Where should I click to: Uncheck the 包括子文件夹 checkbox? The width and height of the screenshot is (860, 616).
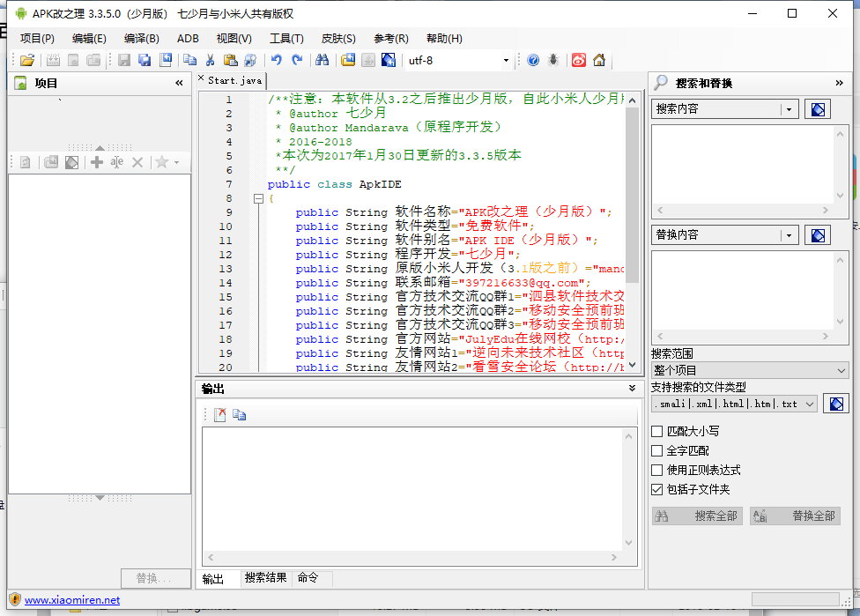(657, 489)
